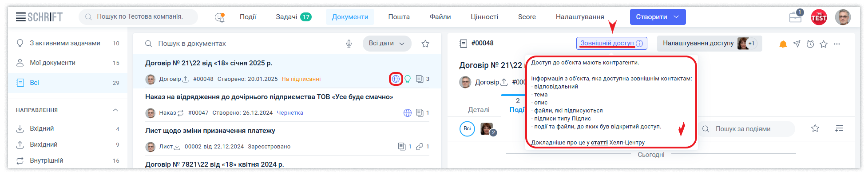
Task: Click the paper plane send icon
Action: pyautogui.click(x=797, y=44)
